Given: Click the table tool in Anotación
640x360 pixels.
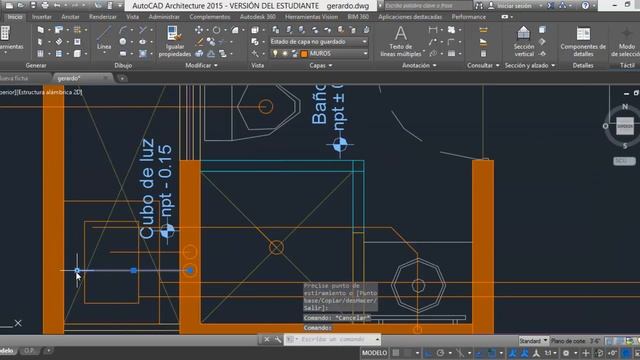Looking at the screenshot, I should coord(451,53).
